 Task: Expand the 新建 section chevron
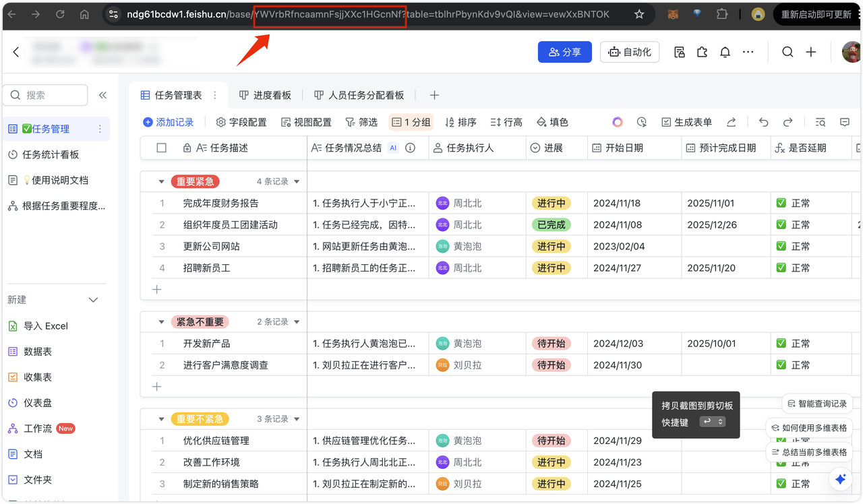tap(94, 300)
